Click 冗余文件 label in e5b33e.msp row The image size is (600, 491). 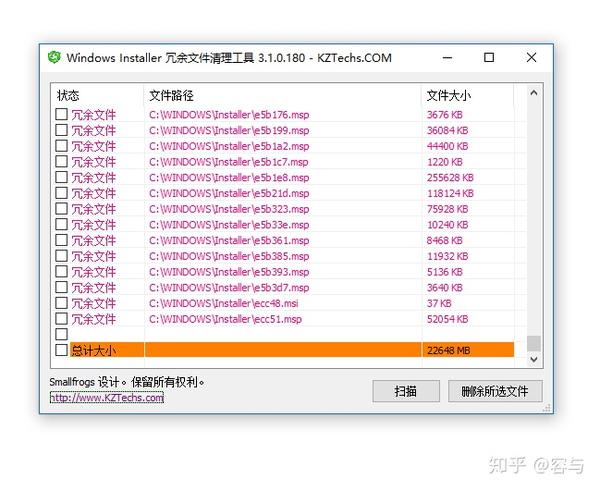point(93,225)
